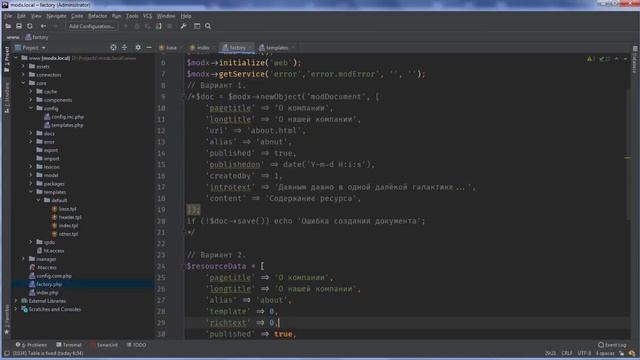Click the Search Everywhere magnifier icon
Screen dimensions: 640x360
pyautogui.click(x=208, y=26)
